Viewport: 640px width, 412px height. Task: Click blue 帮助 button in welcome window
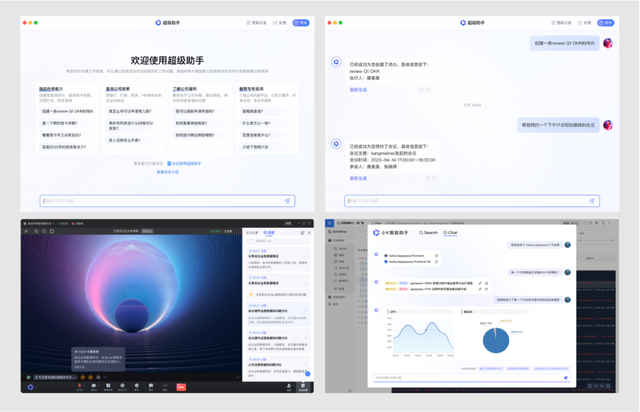coord(300,23)
